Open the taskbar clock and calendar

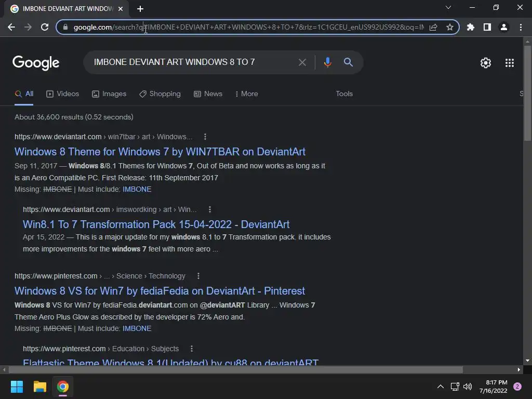click(494, 387)
